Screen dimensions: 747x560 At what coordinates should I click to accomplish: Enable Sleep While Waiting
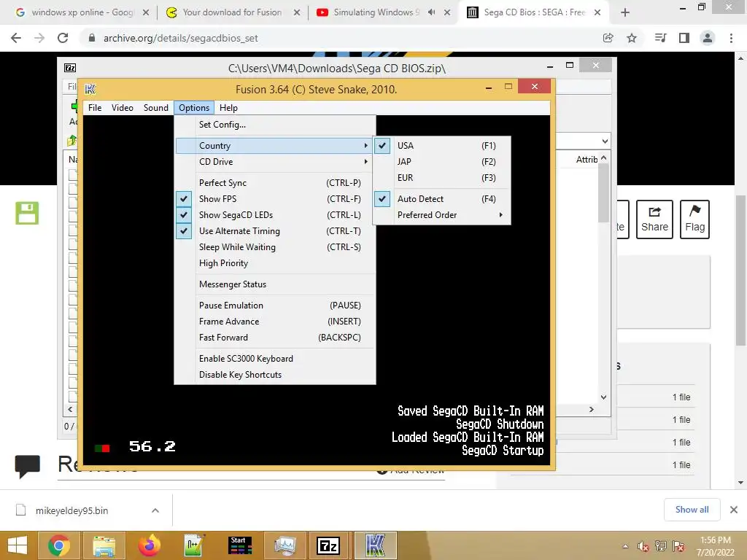275,247
